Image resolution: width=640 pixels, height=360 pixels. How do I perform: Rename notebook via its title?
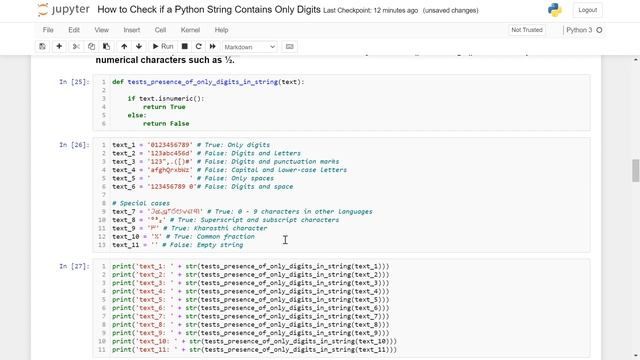[x=209, y=10]
